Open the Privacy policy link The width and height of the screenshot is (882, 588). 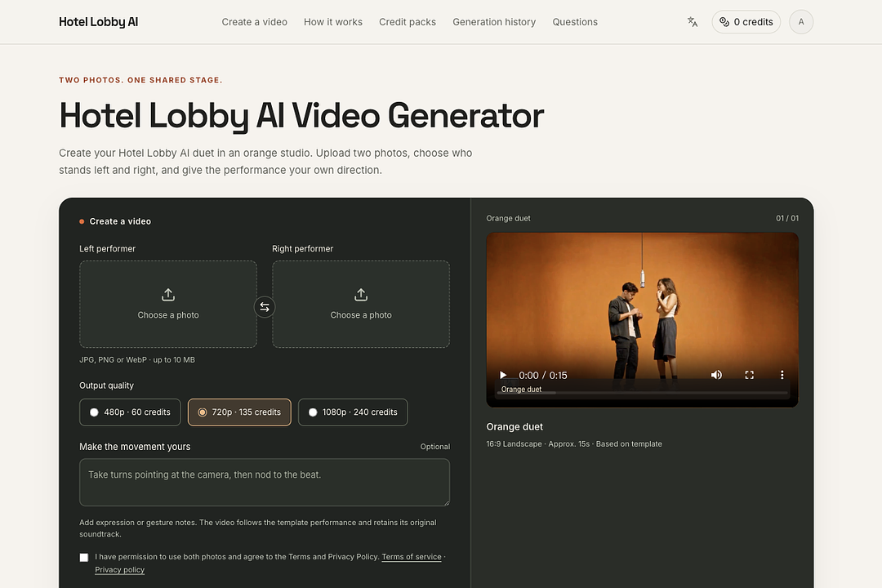click(x=120, y=570)
